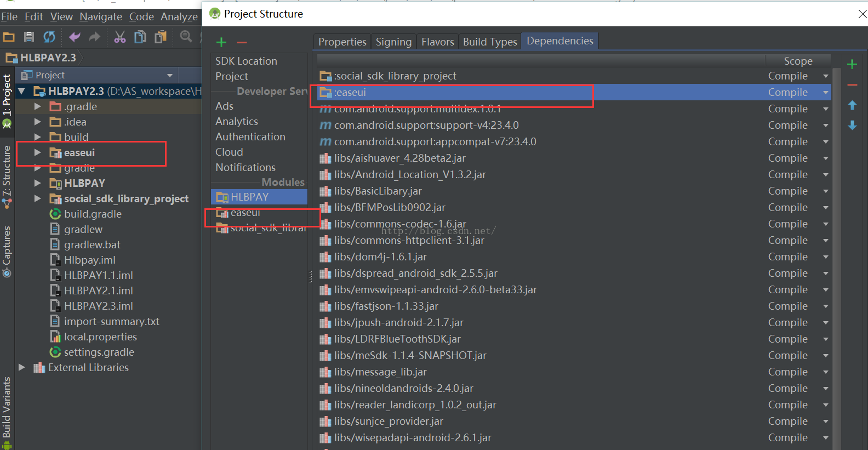
Task: Select Analytics developer service
Action: point(237,121)
